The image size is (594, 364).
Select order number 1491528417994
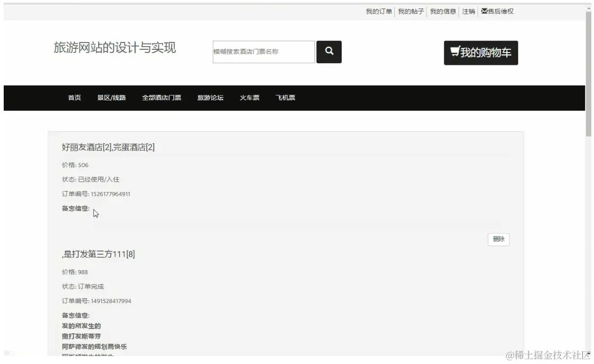click(111, 301)
